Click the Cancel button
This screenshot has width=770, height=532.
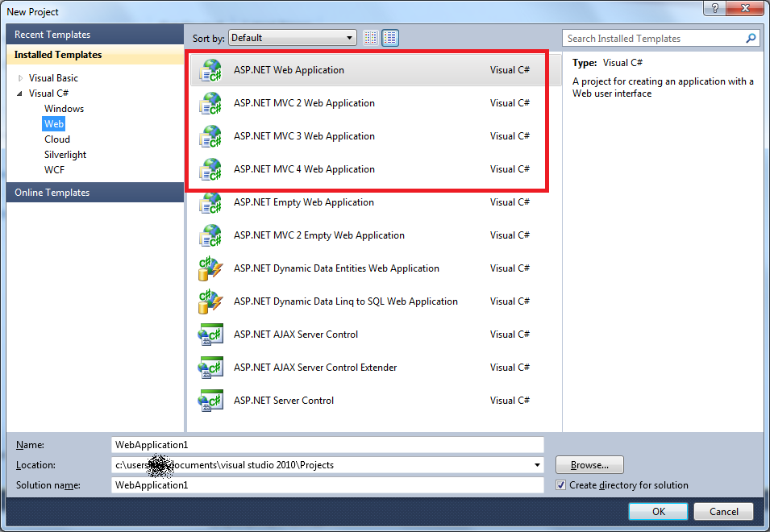723,511
